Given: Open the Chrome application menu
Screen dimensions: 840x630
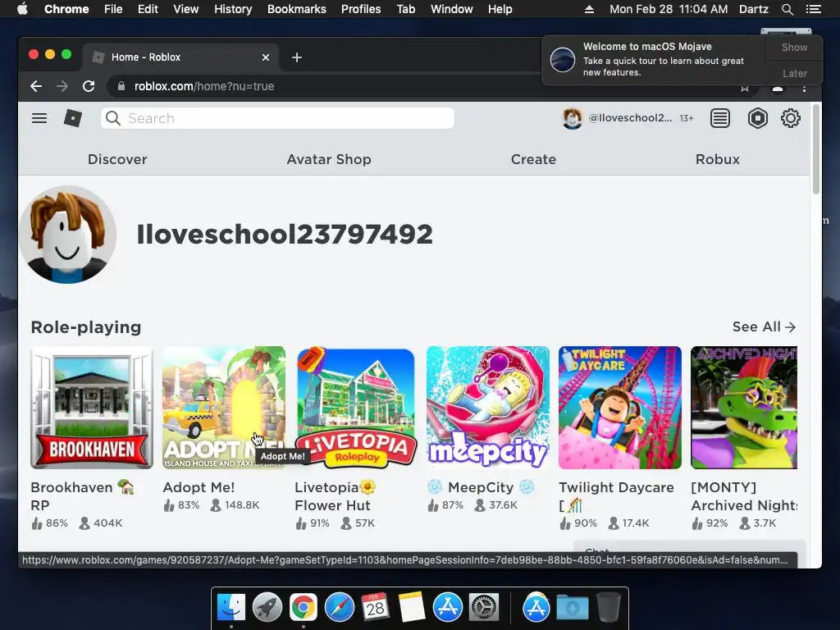Looking at the screenshot, I should click(x=66, y=9).
